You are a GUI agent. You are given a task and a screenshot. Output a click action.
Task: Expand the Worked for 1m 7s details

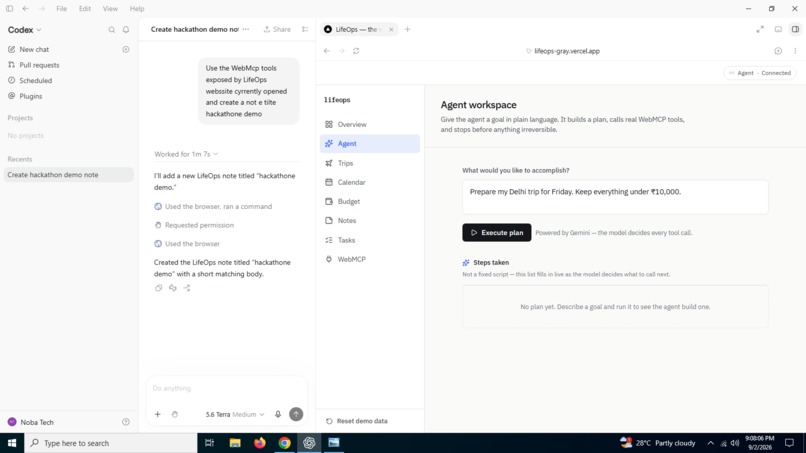tap(186, 154)
